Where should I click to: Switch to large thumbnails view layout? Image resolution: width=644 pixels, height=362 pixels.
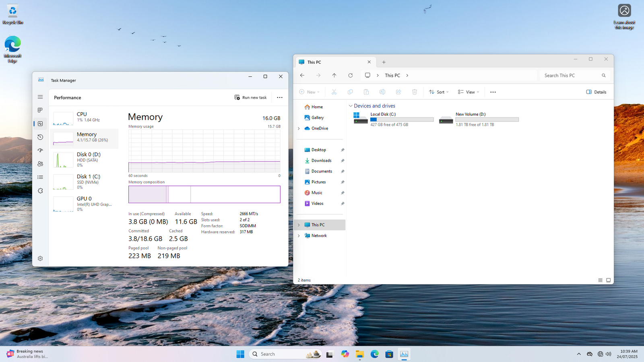[x=608, y=280]
